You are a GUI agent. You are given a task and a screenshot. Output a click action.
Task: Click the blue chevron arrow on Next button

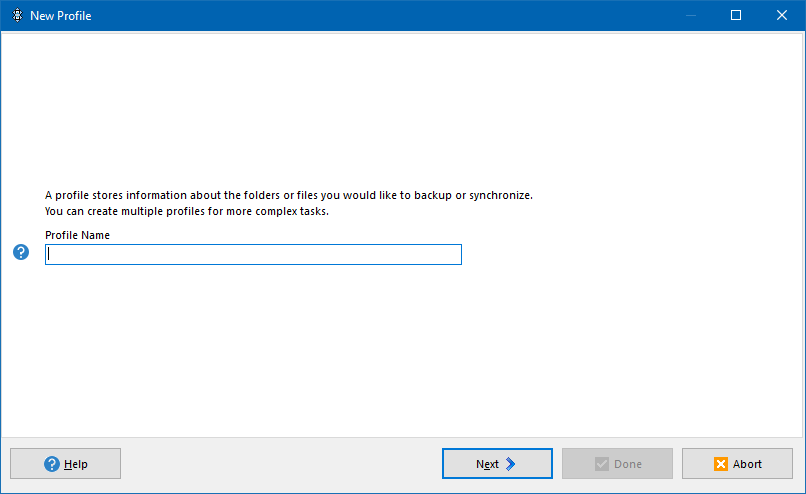[510, 464]
